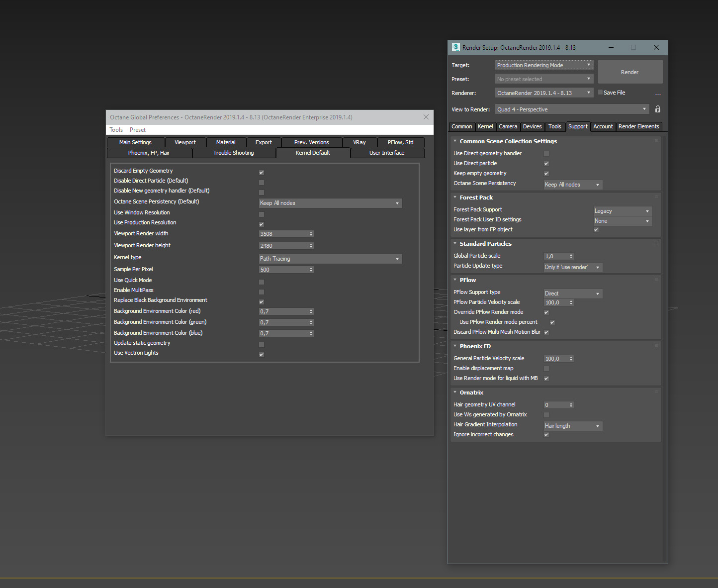Screen dimensions: 718x588
Task: Open the Target dropdown in Render Setup
Action: 544,65
